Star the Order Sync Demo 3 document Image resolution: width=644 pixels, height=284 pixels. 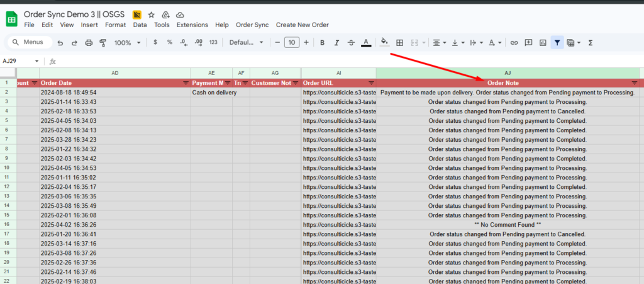pos(151,14)
